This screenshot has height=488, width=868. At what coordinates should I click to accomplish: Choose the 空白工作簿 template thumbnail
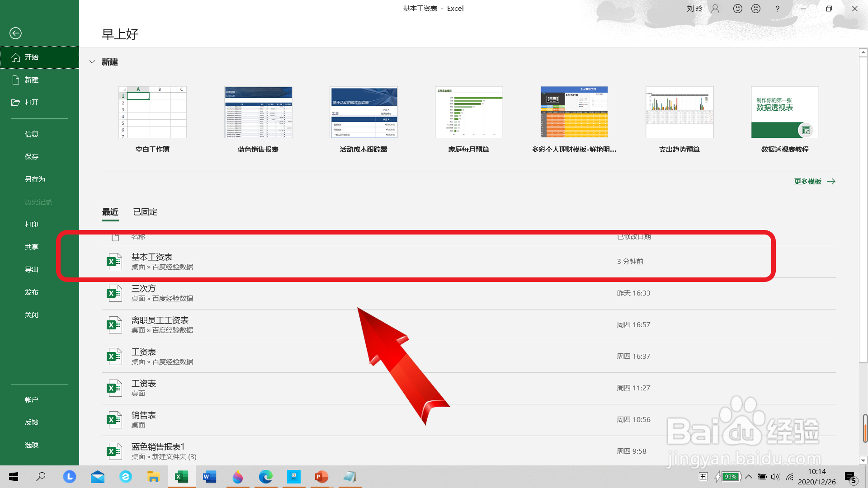152,113
